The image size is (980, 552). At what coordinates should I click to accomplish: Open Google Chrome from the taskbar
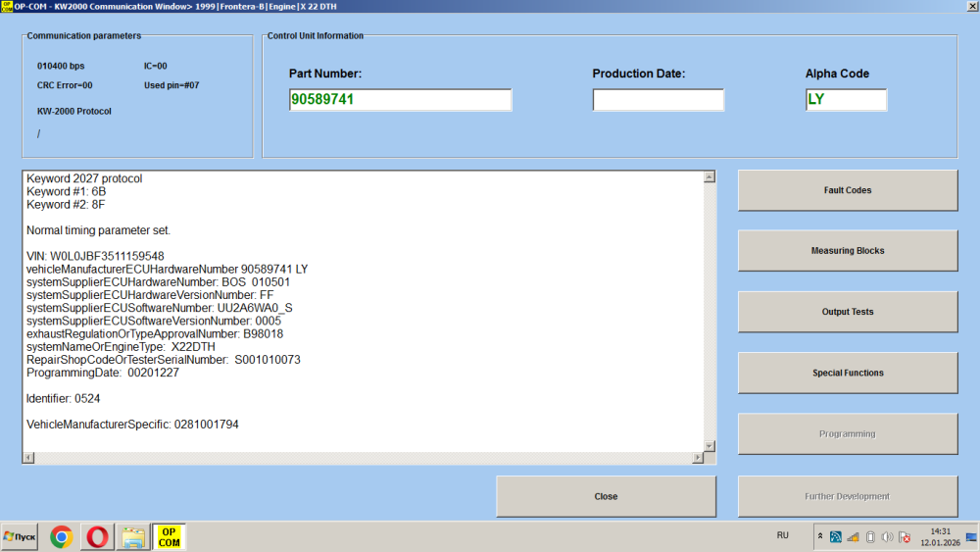tap(61, 536)
